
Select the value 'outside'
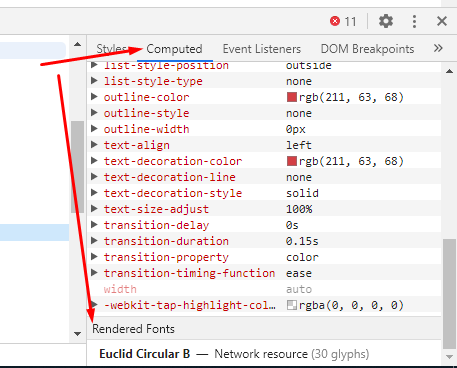click(x=309, y=66)
